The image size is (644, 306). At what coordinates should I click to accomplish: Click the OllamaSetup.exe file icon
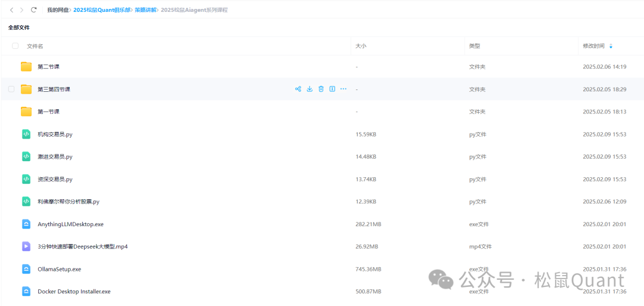click(x=26, y=269)
